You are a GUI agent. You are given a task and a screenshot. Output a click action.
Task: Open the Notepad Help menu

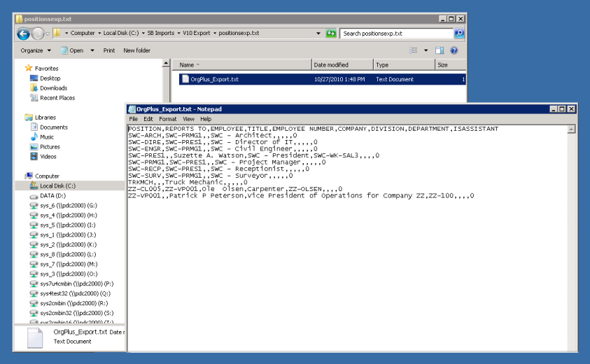point(206,119)
